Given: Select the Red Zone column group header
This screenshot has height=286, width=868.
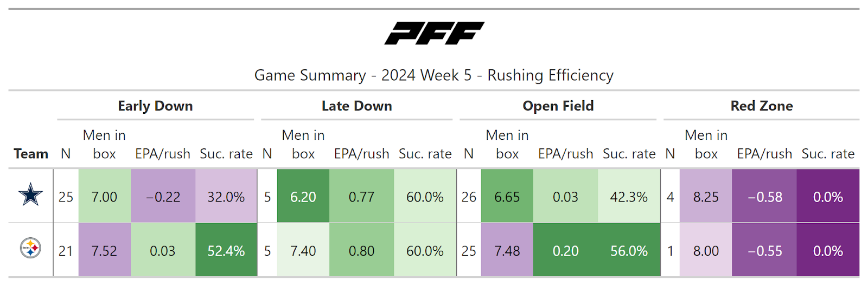Looking at the screenshot, I should [x=761, y=106].
